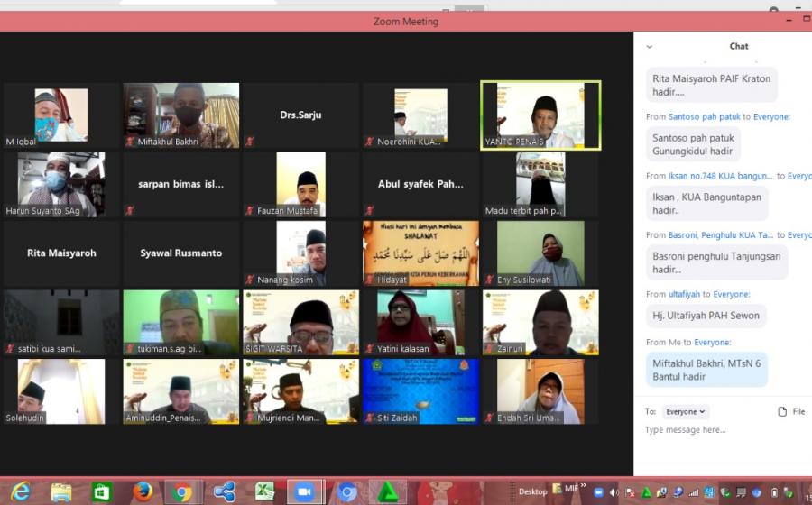Click the muted mic icon on Drs.Sarju tile

pos(250,142)
